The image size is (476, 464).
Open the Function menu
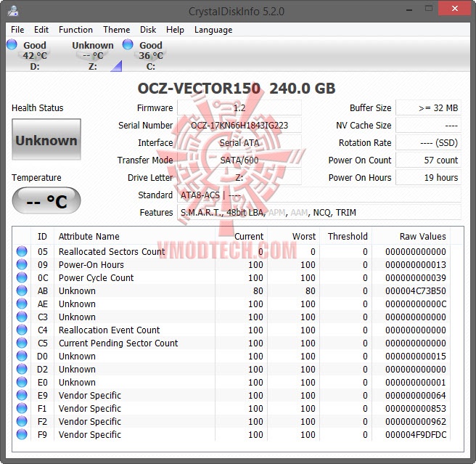click(x=75, y=30)
